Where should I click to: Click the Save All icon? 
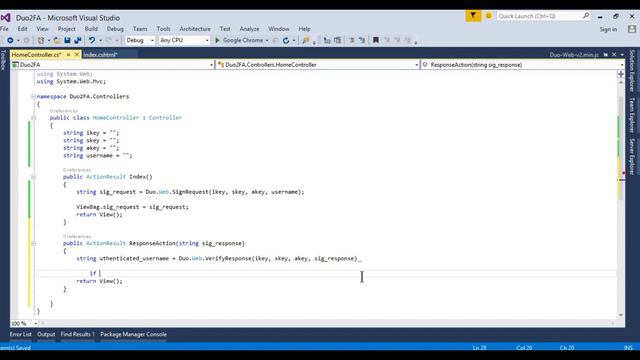[x=78, y=40]
